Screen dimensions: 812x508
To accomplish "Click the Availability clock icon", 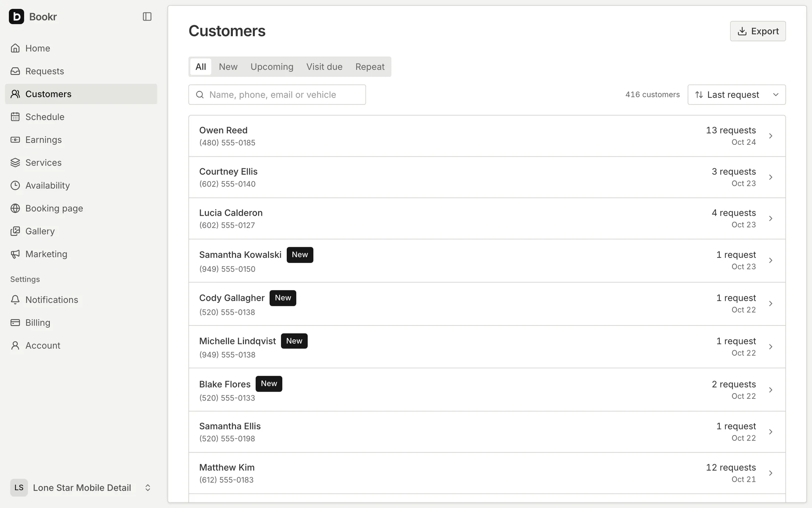I will [x=15, y=185].
